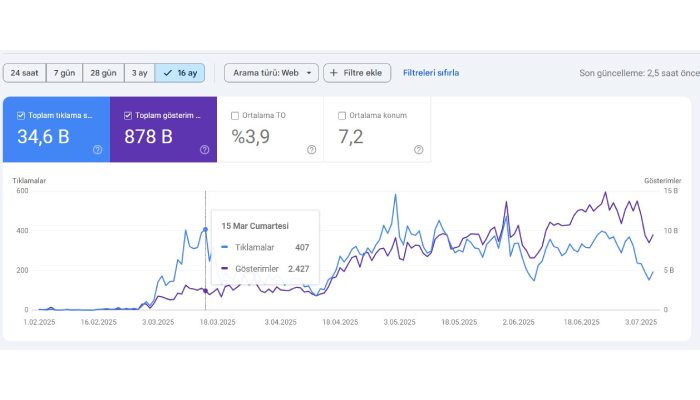Uncheck the Toplam gösterim checkbox
This screenshot has width=700, height=400.
[x=128, y=115]
